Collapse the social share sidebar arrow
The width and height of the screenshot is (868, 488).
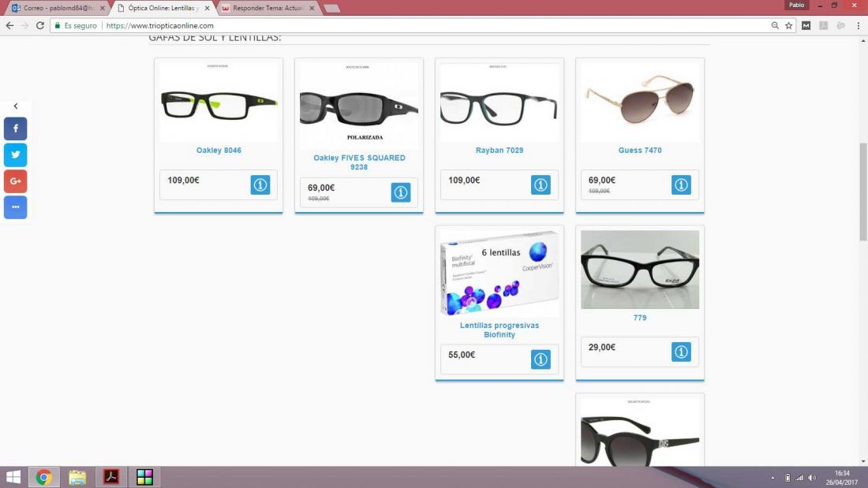(16, 106)
